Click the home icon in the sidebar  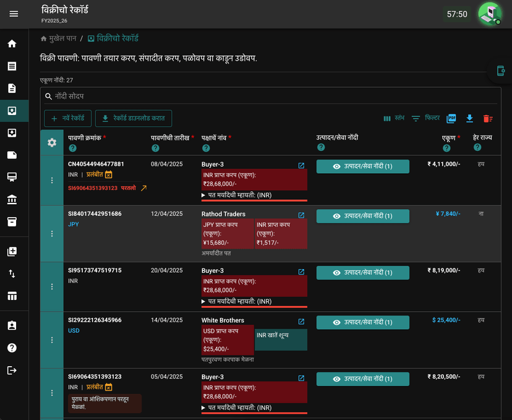click(x=12, y=44)
